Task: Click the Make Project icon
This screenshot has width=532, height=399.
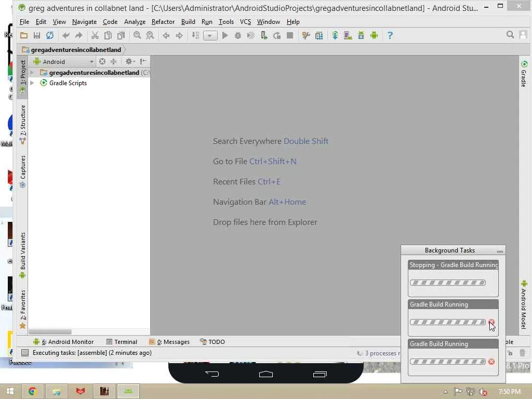Action: tap(195, 35)
